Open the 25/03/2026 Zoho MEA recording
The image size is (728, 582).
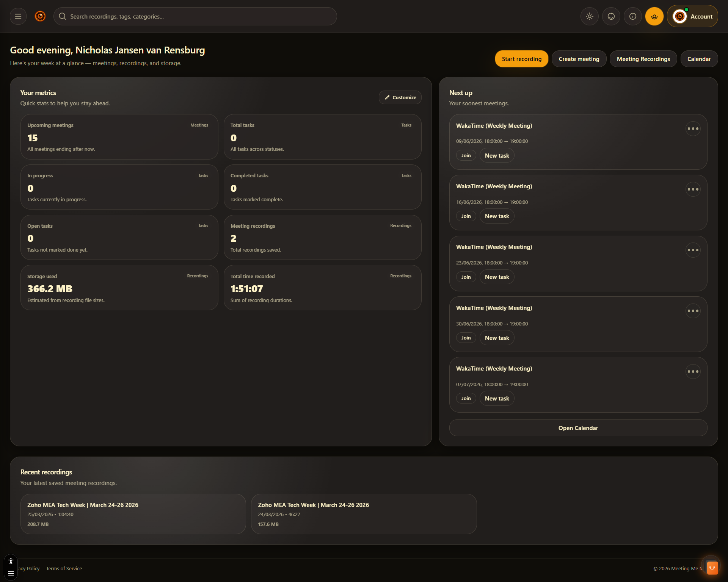[x=133, y=514]
